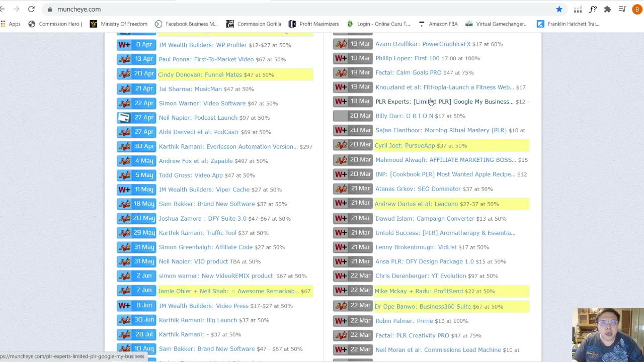View site info via the padlock icon

pyautogui.click(x=49, y=9)
